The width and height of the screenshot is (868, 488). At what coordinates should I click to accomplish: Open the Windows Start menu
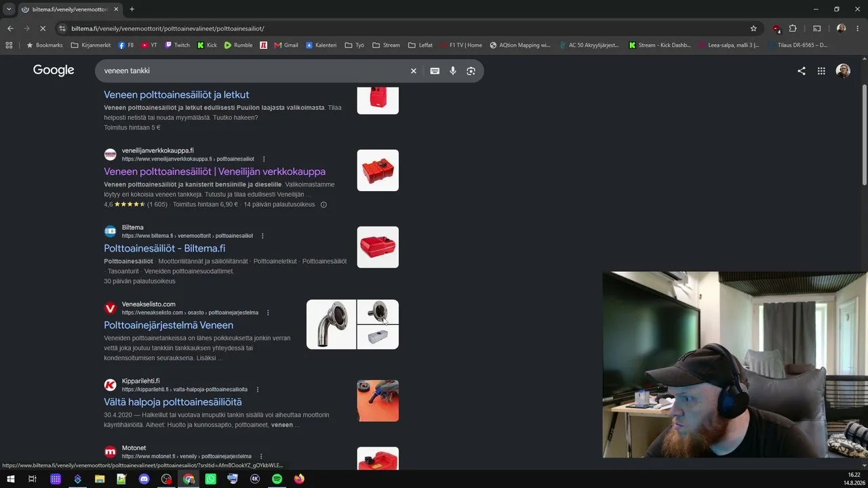click(10, 479)
